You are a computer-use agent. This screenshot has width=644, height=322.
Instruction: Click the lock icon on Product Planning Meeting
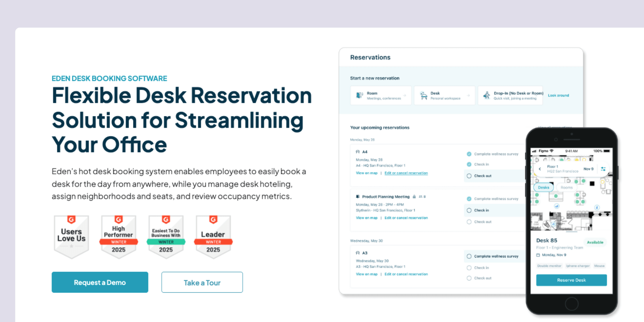click(415, 196)
